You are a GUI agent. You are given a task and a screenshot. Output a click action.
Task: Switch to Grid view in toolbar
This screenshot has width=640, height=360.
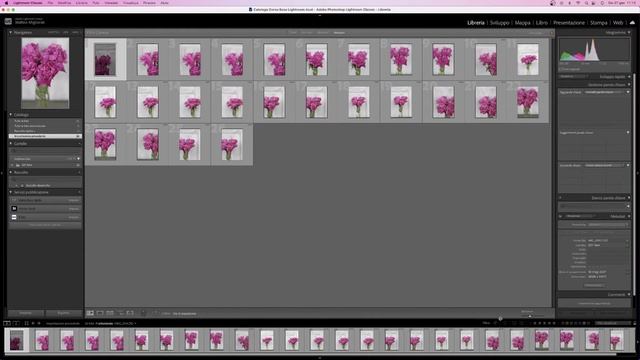[90, 313]
